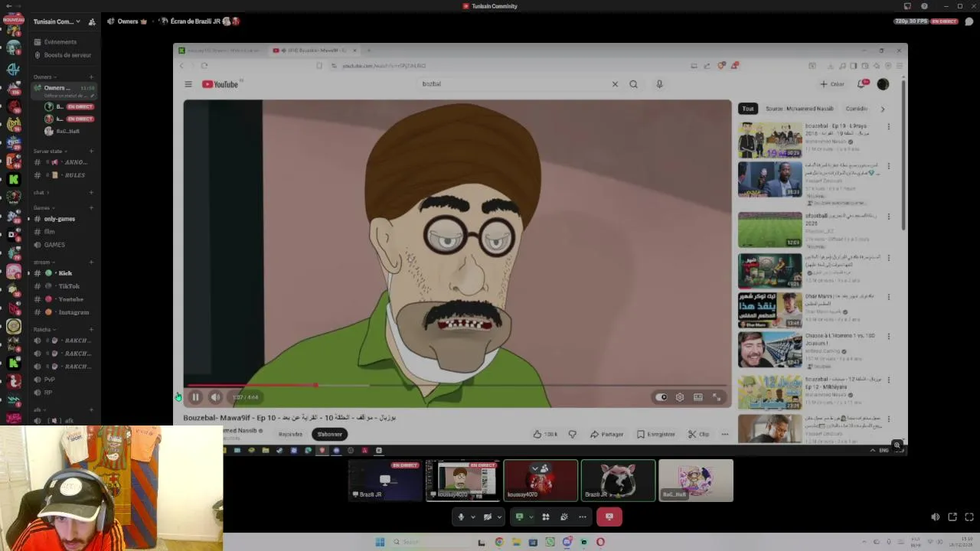
Task: Mute the YouTube player volume icon
Action: 215,397
